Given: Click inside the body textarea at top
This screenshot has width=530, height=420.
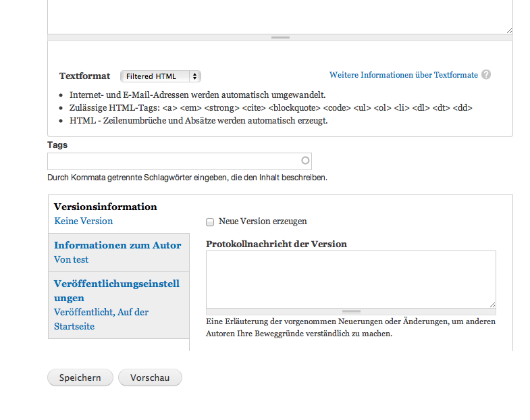Looking at the screenshot, I should point(280,15).
